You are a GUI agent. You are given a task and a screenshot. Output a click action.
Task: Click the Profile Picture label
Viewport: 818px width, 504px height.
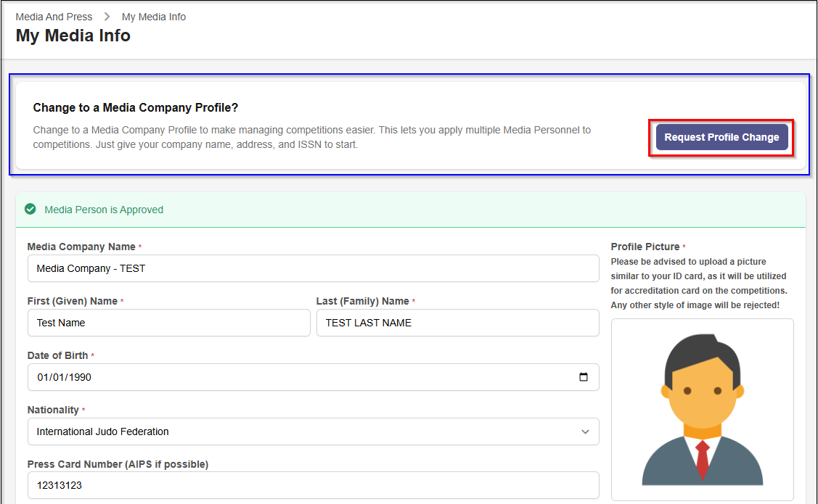pos(645,247)
